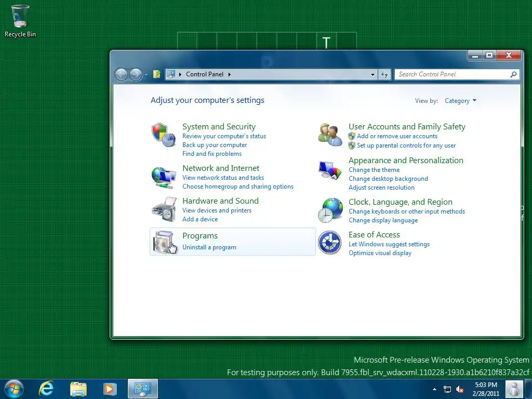Open the User Accounts people icon
Image resolution: width=532 pixels, height=399 pixels.
click(330, 135)
